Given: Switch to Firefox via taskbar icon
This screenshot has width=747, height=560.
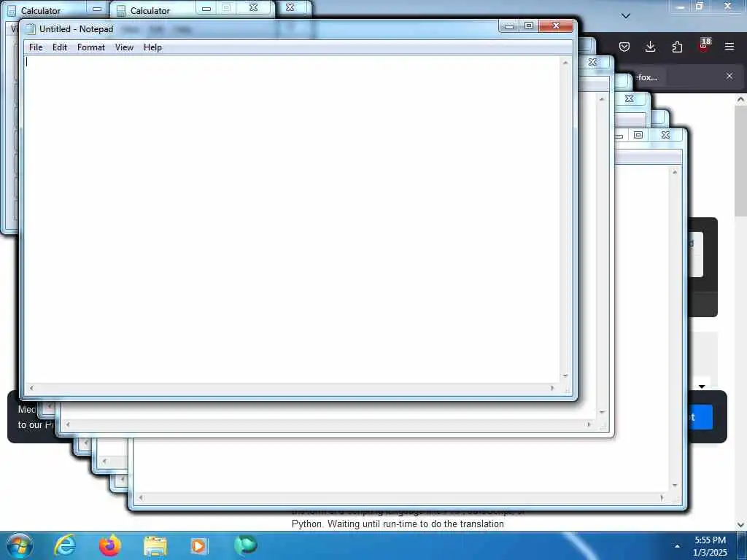Looking at the screenshot, I should coord(110,545).
